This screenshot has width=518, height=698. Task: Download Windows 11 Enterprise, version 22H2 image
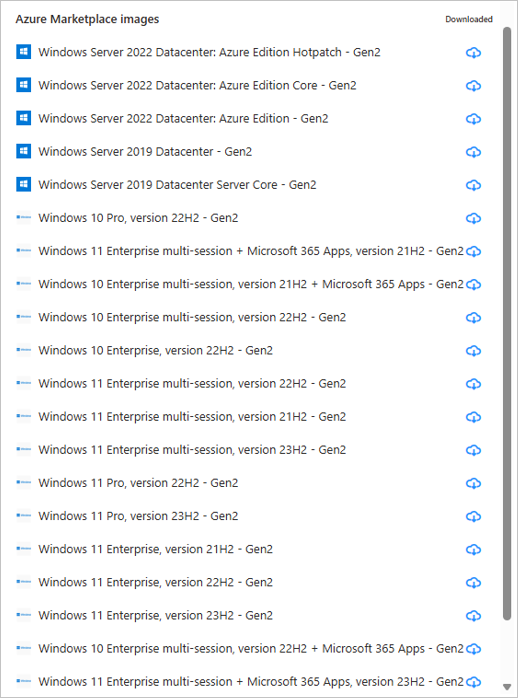tap(473, 582)
